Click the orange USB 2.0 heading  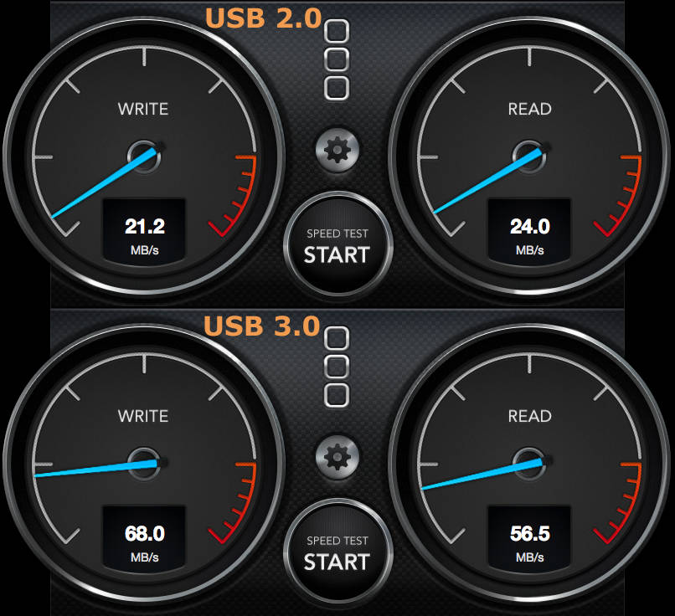(x=264, y=18)
